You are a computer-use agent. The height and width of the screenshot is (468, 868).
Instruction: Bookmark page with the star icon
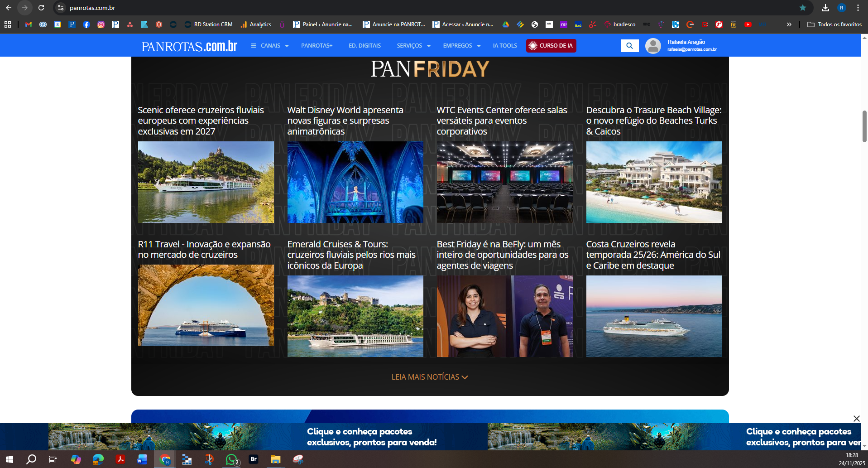803,8
